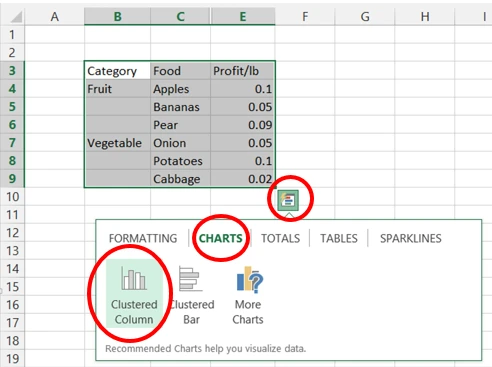Insert a Clustered Bar chart
This screenshot has width=492, height=367.
(x=191, y=295)
